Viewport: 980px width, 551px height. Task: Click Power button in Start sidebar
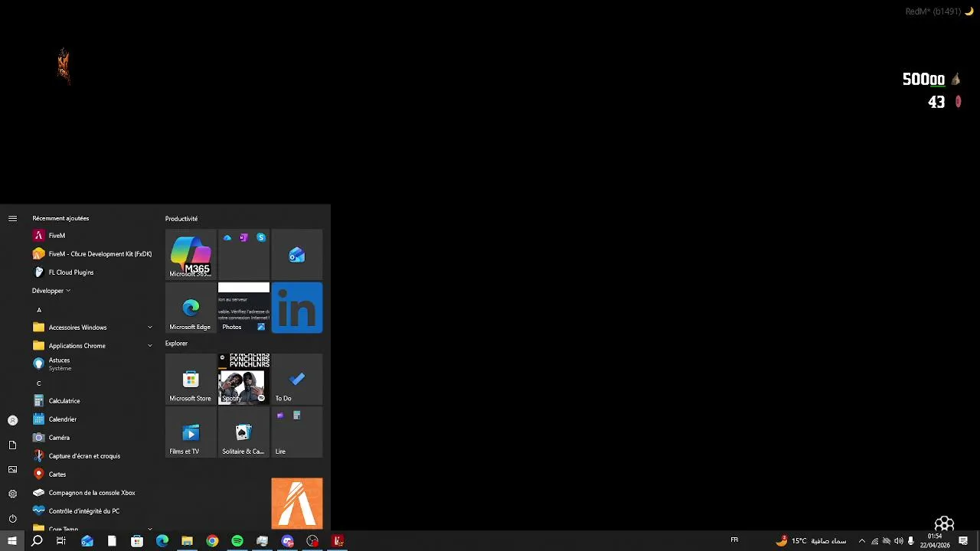pos(12,518)
